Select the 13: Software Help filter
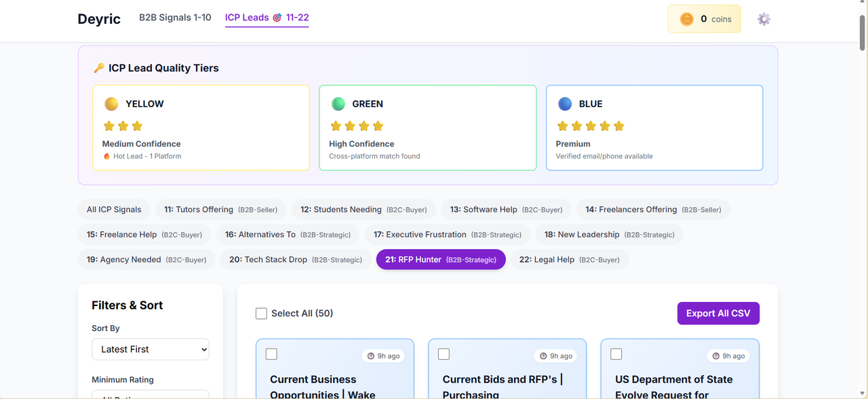Screen dimensions: 868x399 click(x=506, y=210)
